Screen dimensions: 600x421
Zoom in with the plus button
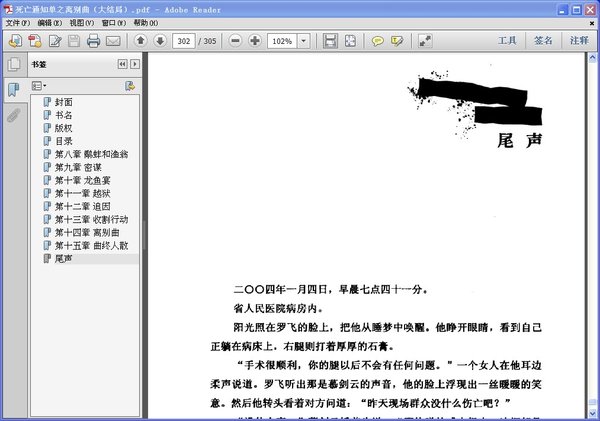point(255,41)
